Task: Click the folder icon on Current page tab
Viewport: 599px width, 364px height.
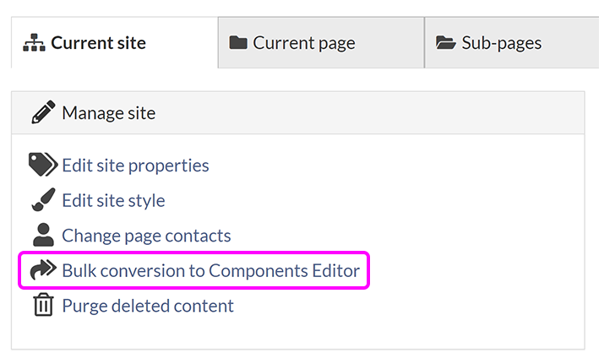Action: [238, 43]
